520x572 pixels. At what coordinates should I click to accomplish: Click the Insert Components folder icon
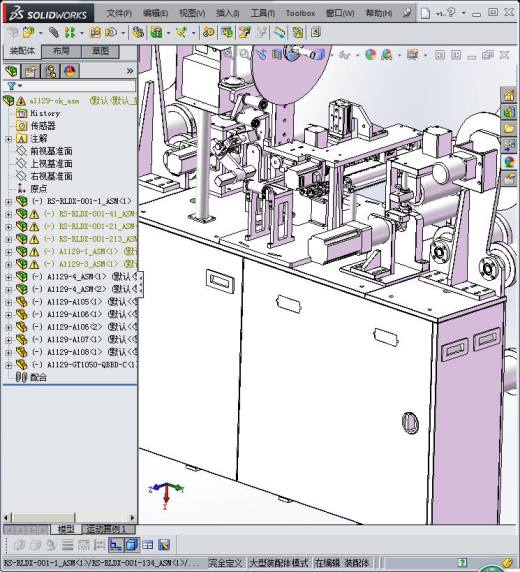(x=28, y=32)
